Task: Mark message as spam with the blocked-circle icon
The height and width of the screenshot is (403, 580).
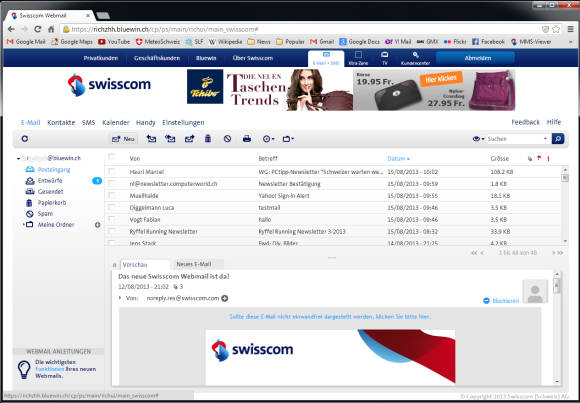Action: click(x=227, y=139)
